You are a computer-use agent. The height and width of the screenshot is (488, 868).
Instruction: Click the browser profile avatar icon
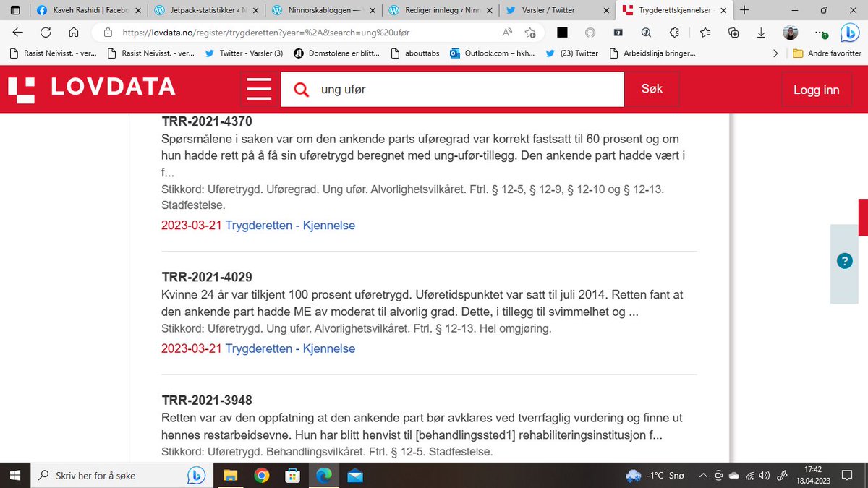point(790,33)
